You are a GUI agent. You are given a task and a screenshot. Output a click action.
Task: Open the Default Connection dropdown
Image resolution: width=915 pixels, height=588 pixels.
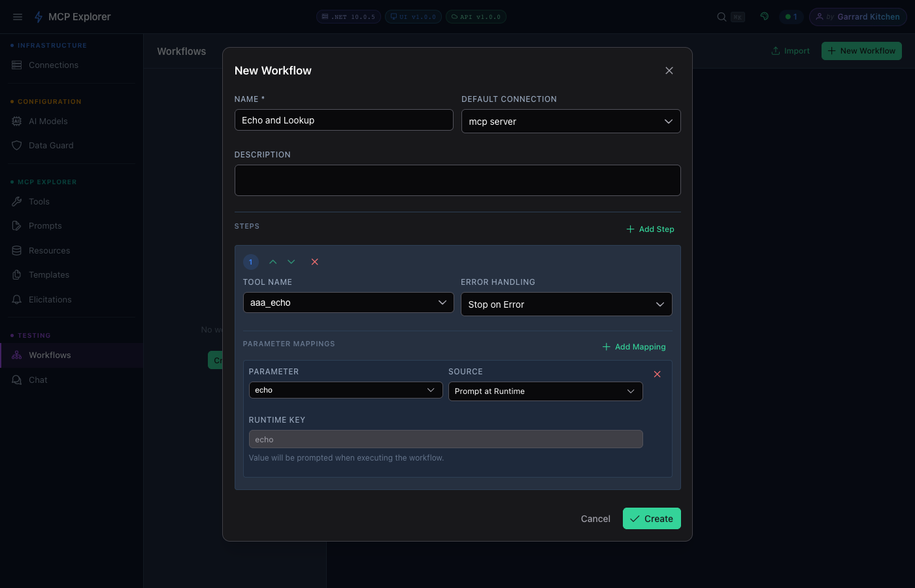click(x=571, y=121)
